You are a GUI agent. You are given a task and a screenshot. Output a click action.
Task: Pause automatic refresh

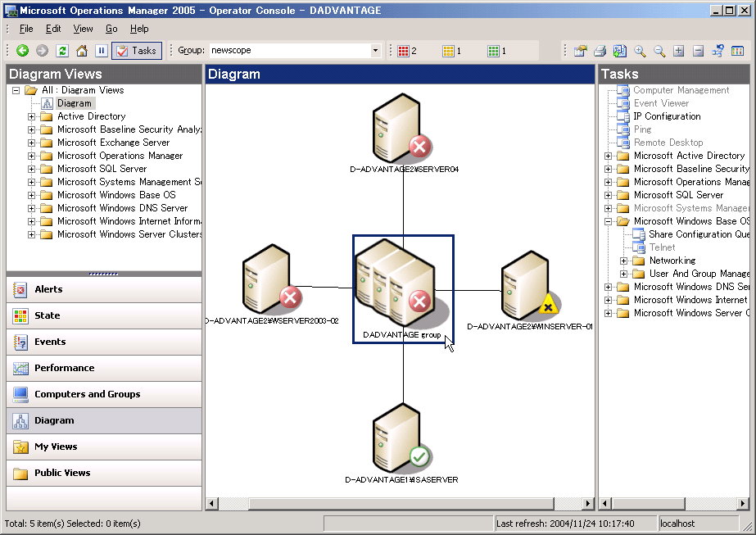(102, 51)
